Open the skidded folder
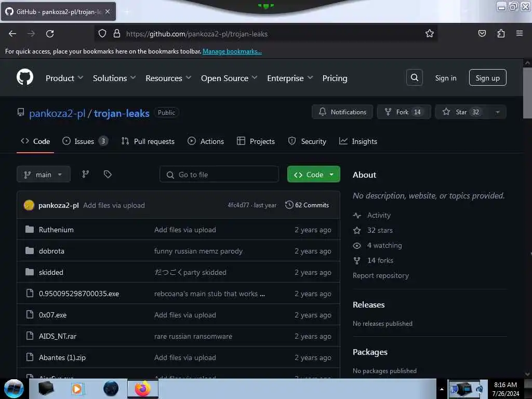The height and width of the screenshot is (399, 532). pos(51,272)
